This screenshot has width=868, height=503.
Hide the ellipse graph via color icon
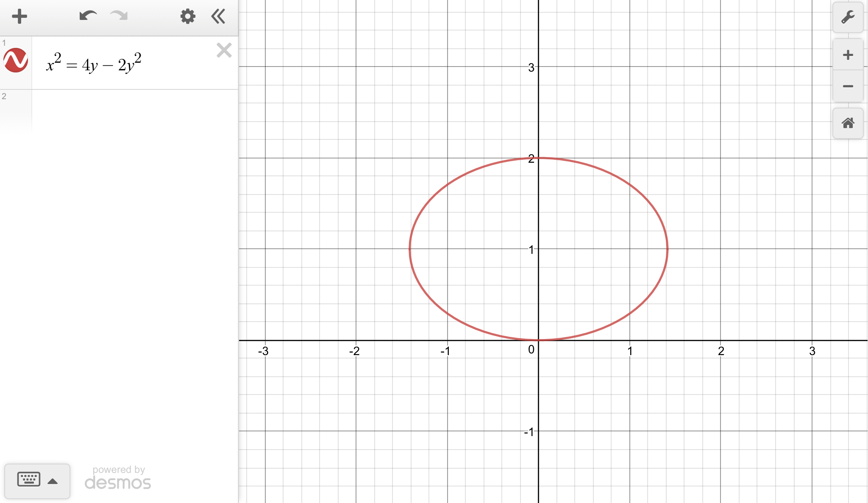[16, 60]
